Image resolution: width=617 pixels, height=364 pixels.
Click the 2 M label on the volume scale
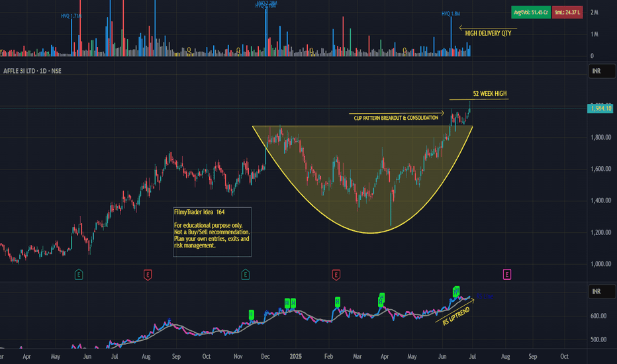tap(594, 13)
